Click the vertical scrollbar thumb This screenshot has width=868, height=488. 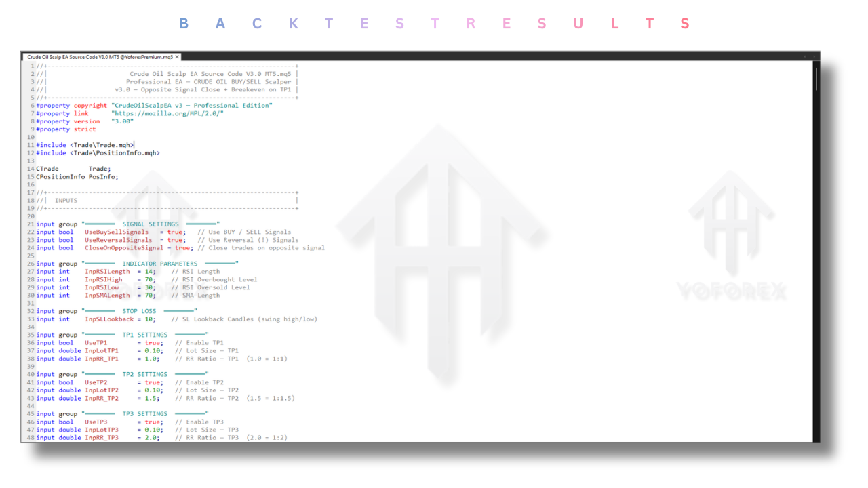point(816,78)
